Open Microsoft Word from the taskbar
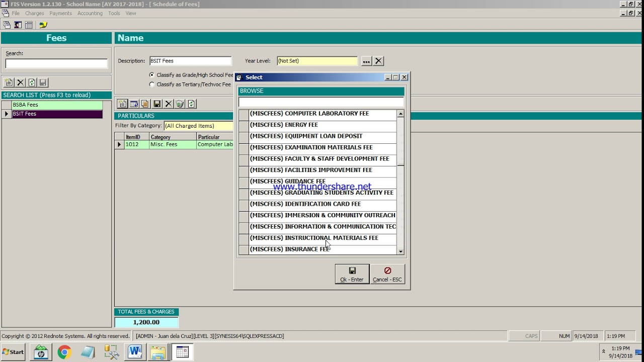This screenshot has height=362, width=644. coord(134,352)
